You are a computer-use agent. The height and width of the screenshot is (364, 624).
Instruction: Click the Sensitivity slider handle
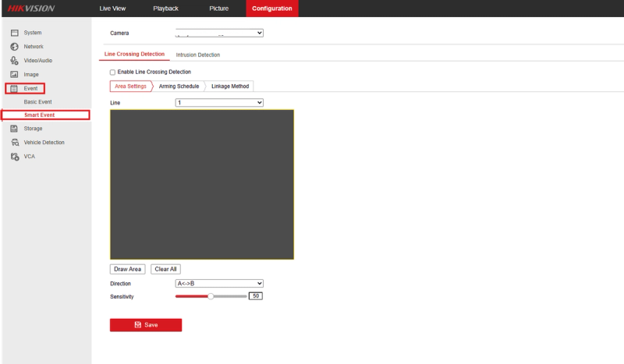pos(211,296)
